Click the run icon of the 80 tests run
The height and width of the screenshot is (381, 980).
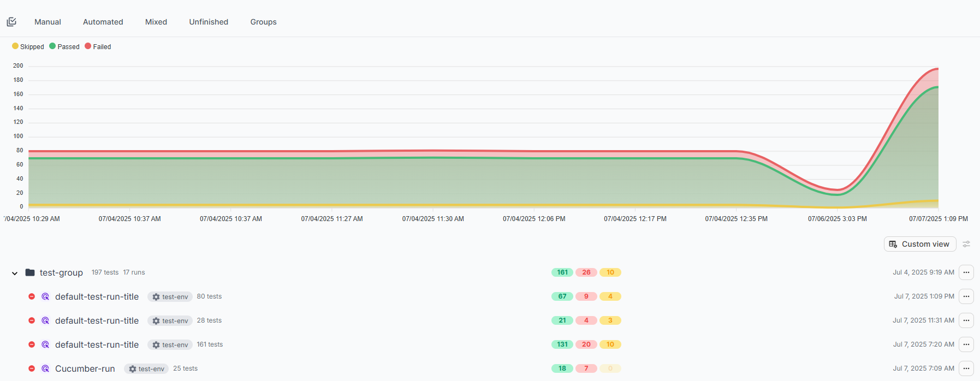click(45, 296)
